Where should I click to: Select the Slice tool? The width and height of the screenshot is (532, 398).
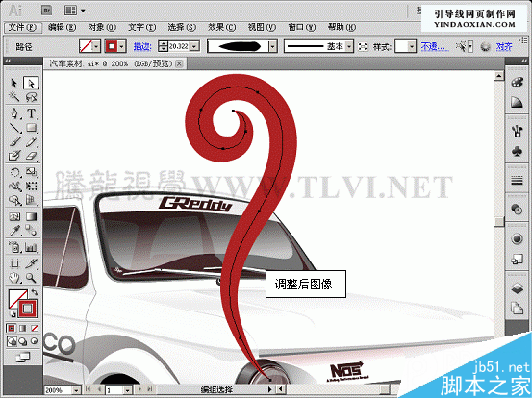point(31,263)
